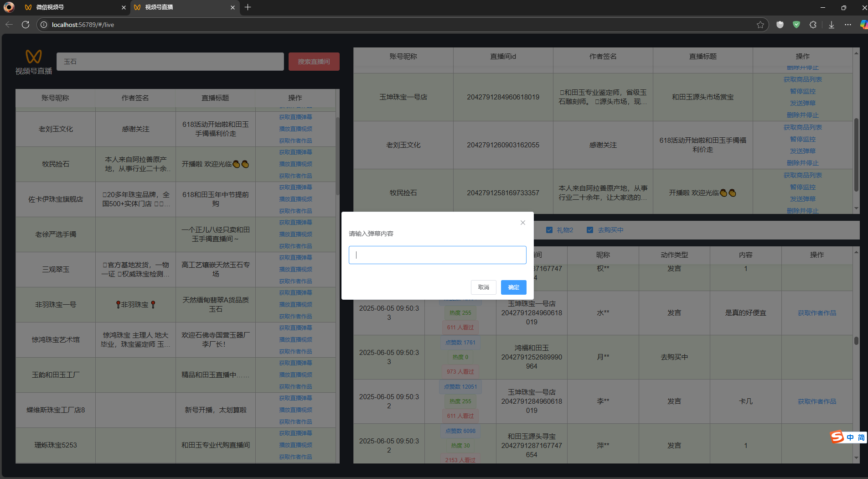Click 取消 to cancel the dialog
868x479 pixels.
(x=483, y=287)
